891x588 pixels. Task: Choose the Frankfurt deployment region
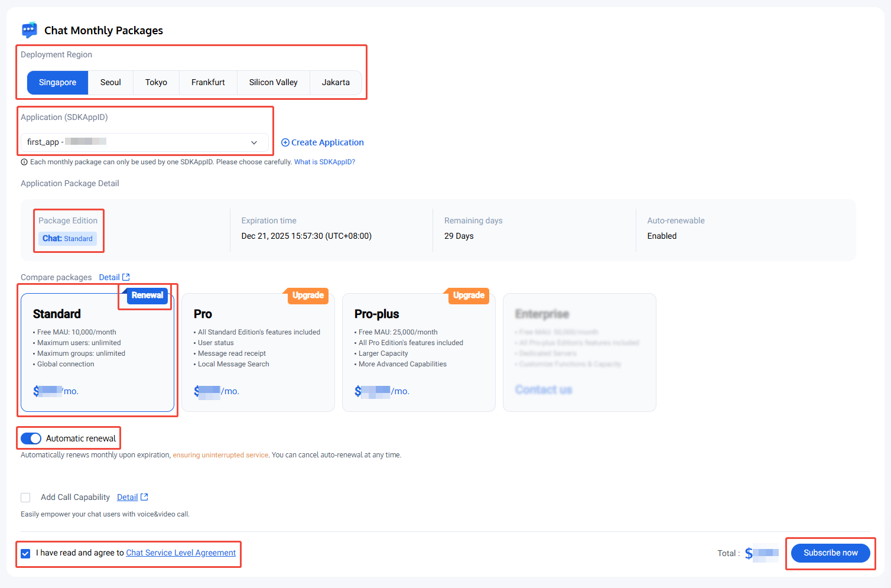click(x=208, y=83)
